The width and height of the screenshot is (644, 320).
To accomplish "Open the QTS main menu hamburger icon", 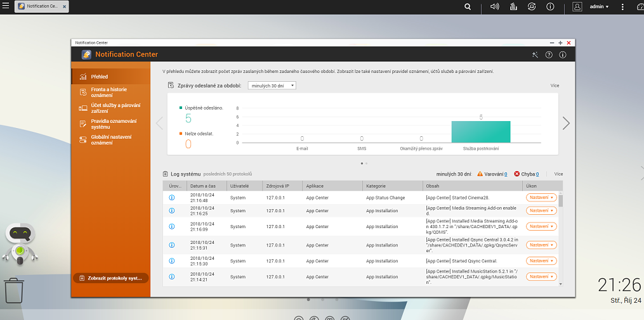I will (6, 6).
